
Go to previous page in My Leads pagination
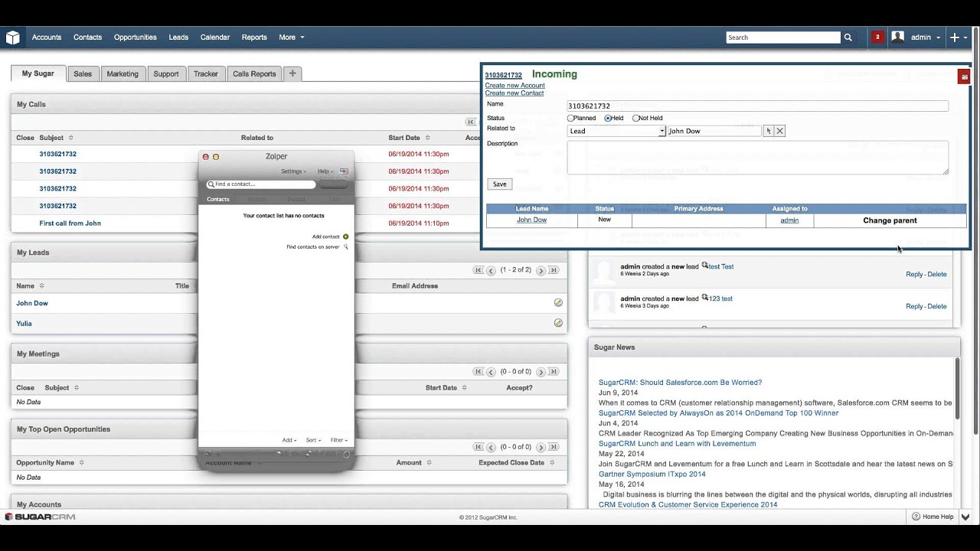pos(491,270)
